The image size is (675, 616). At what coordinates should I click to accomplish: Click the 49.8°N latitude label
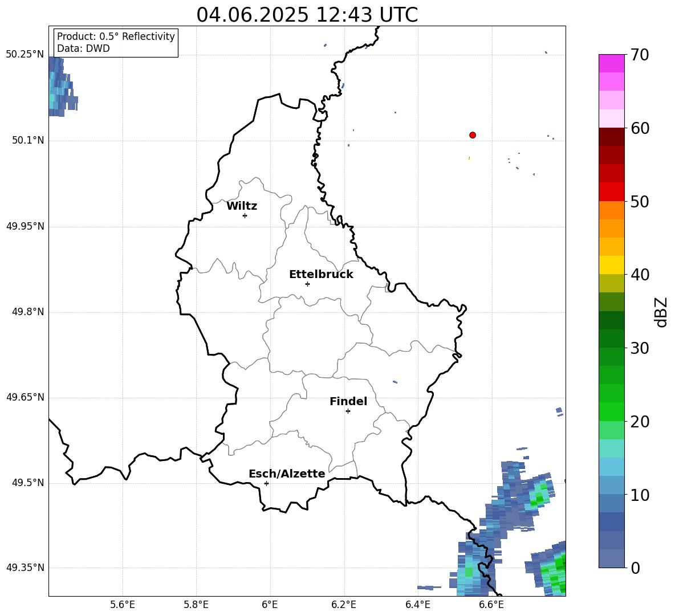click(28, 312)
